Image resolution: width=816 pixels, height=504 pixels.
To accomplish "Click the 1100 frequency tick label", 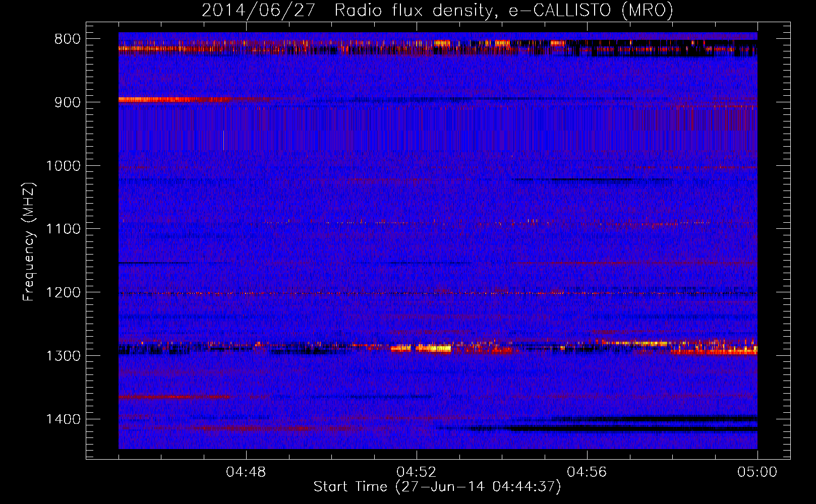I will pyautogui.click(x=63, y=229).
